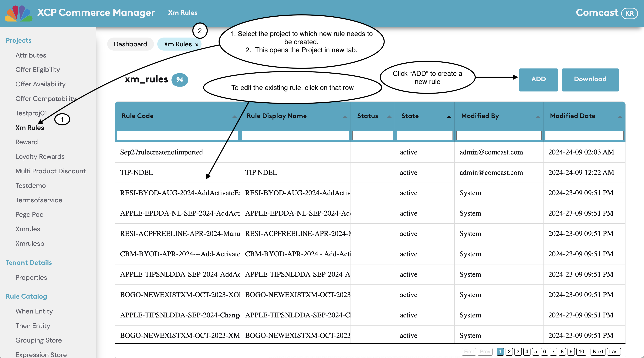644x358 pixels.
Task: Open the Multi Product Discount project
Action: 50,171
